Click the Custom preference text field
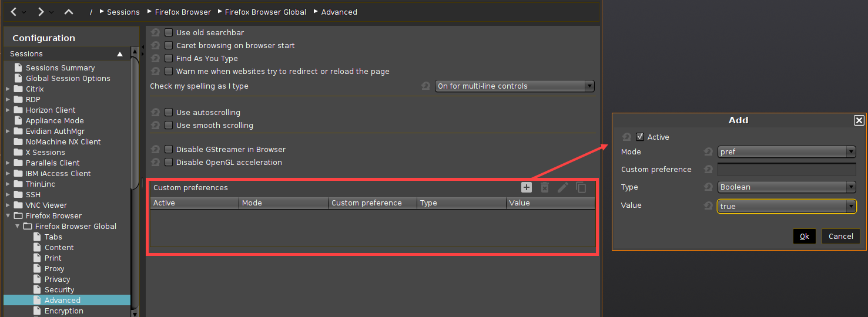This screenshot has height=317, width=868. click(786, 170)
